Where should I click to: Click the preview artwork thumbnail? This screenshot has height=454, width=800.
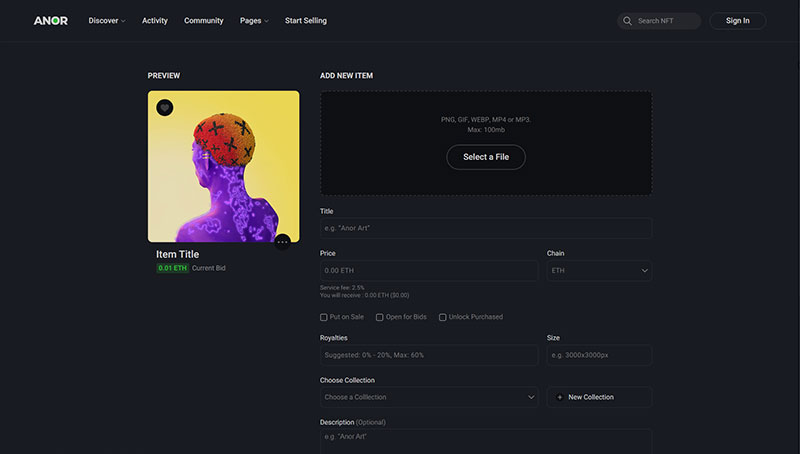click(223, 166)
